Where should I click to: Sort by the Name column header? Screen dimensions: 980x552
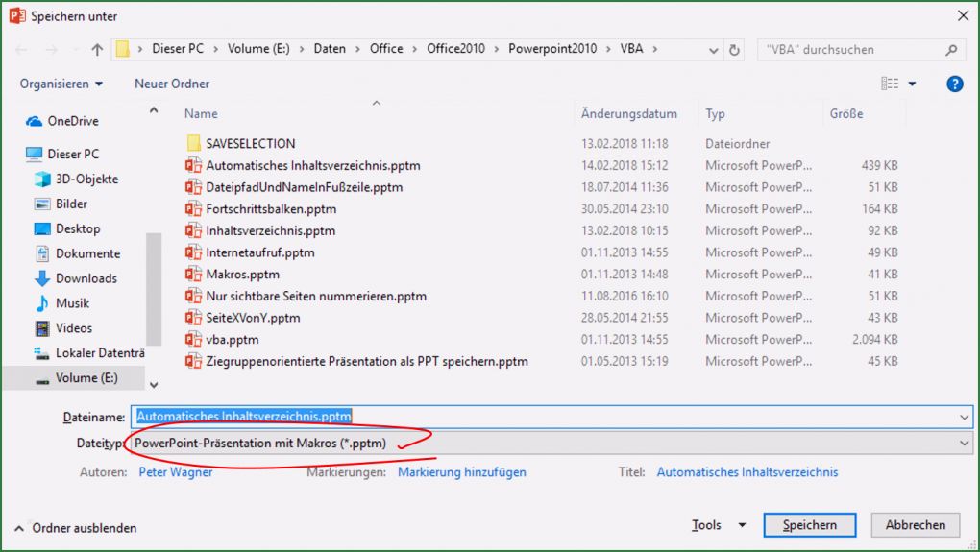coord(201,113)
